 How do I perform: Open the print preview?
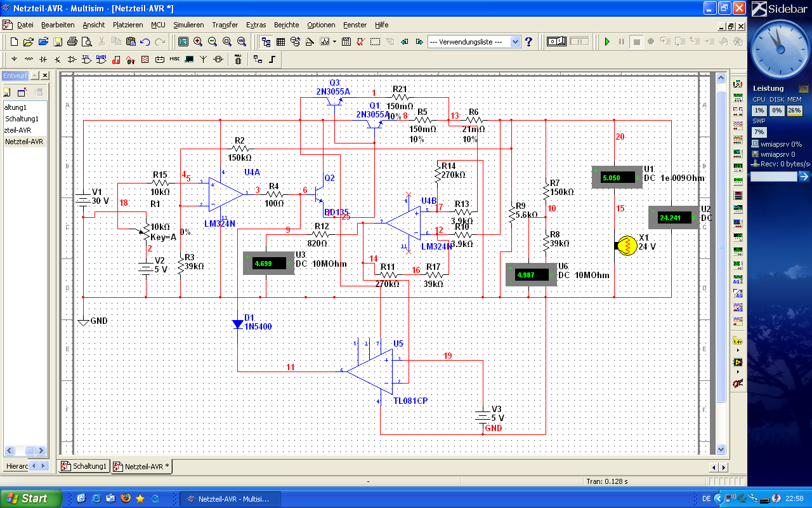click(x=86, y=41)
